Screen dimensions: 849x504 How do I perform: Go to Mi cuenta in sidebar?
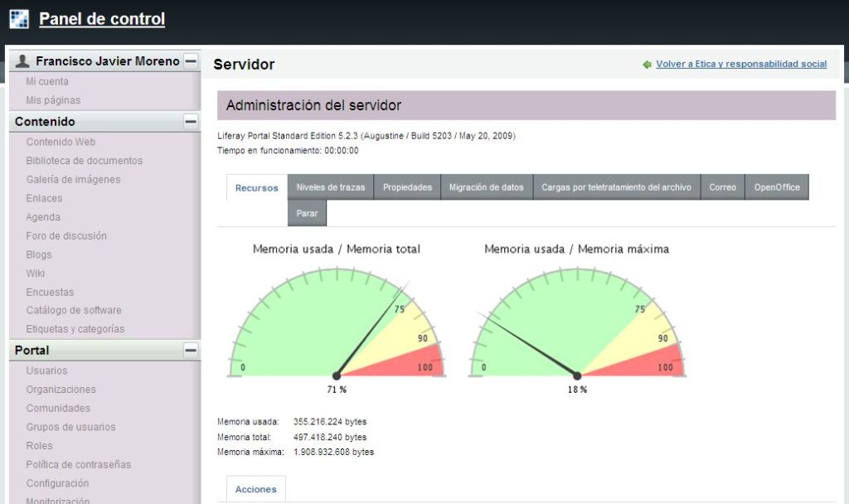click(47, 81)
